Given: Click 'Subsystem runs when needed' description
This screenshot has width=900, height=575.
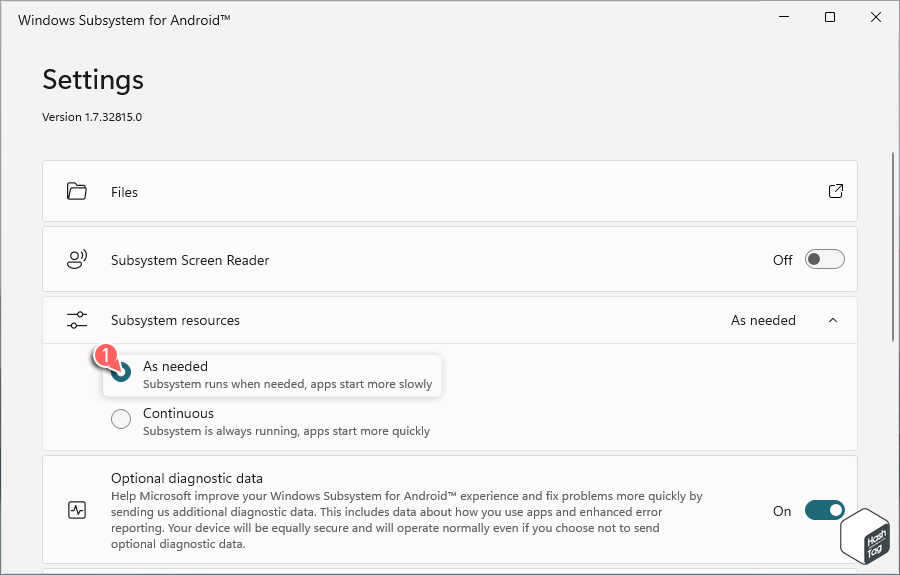Looking at the screenshot, I should pyautogui.click(x=288, y=384).
